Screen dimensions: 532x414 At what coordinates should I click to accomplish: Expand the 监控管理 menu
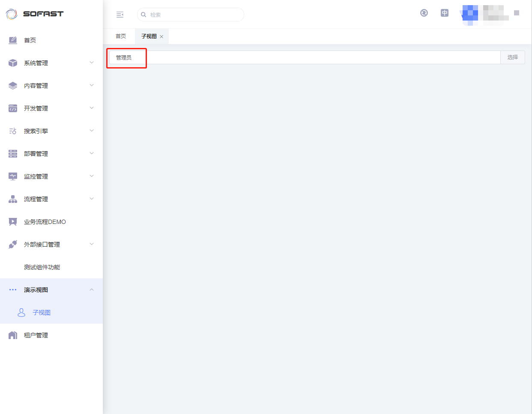[x=51, y=176]
